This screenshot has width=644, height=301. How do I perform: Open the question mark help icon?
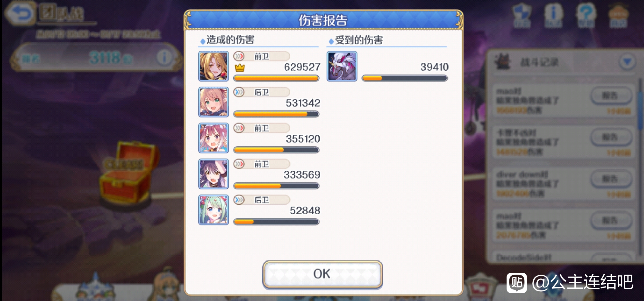[x=585, y=15]
